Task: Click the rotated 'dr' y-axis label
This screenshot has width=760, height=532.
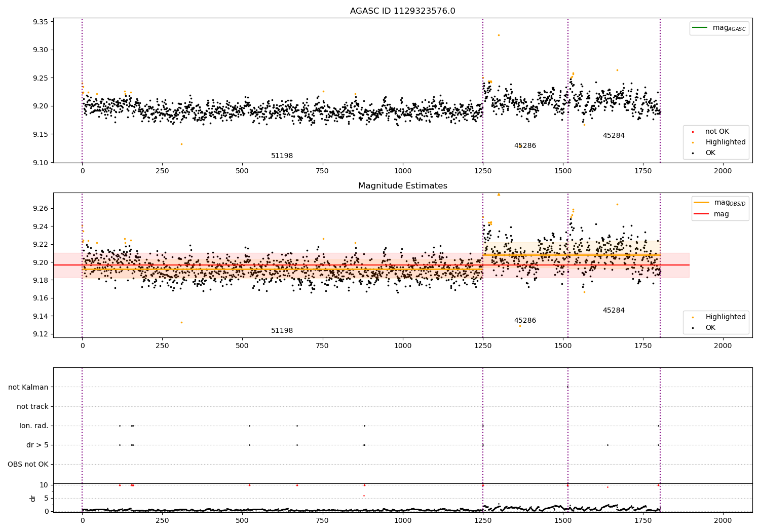Action: click(33, 498)
